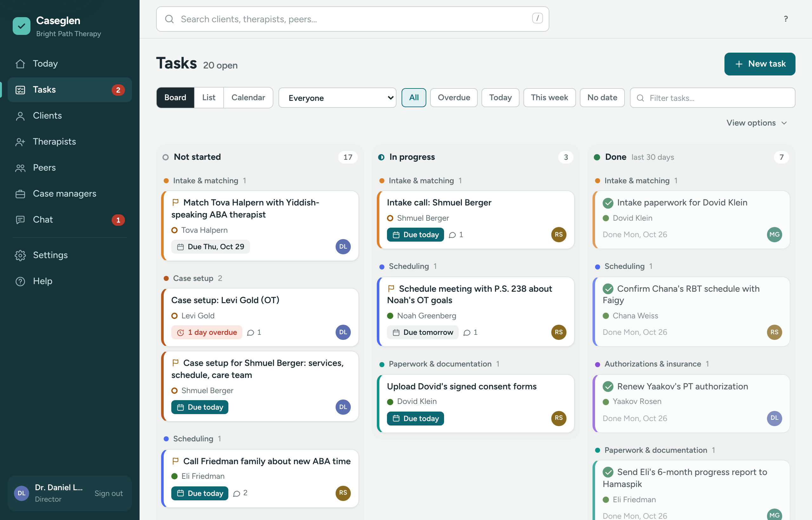Select the This week filter chip
This screenshot has height=520, width=812.
tap(549, 98)
